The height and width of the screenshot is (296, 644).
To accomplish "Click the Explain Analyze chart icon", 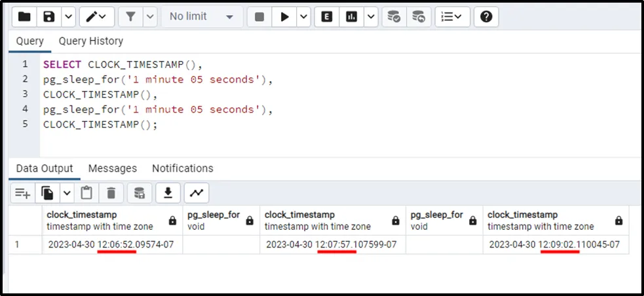I will [x=352, y=17].
